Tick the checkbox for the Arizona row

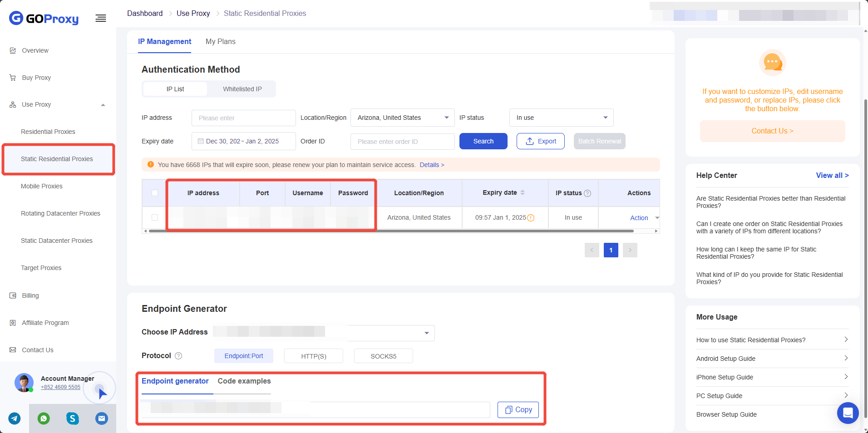tap(155, 217)
